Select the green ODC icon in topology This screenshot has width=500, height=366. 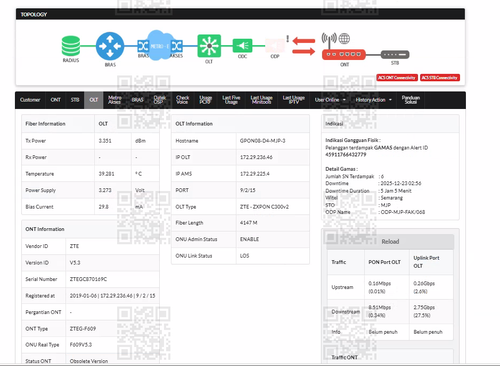[242, 45]
